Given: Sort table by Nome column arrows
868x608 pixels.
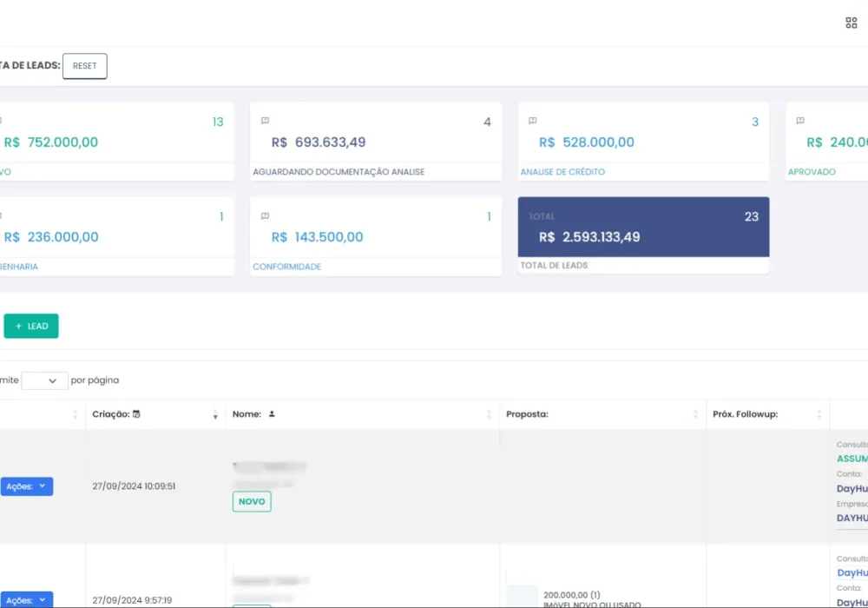Looking at the screenshot, I should click(489, 415).
